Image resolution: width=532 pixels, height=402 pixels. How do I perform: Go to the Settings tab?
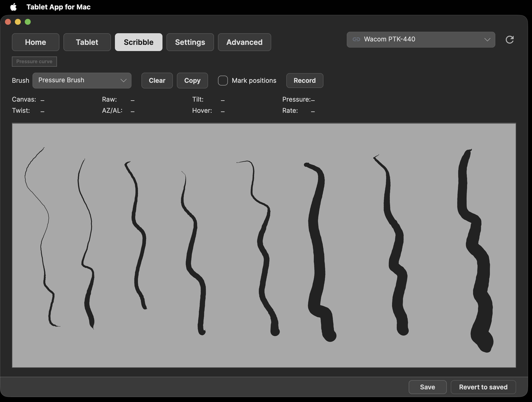[x=190, y=42]
